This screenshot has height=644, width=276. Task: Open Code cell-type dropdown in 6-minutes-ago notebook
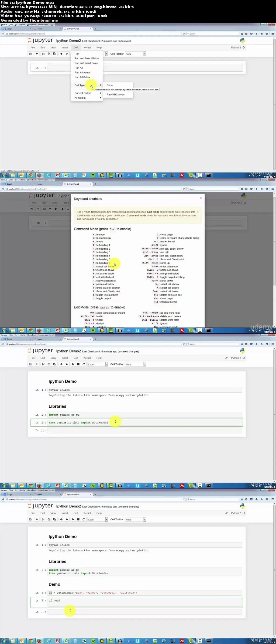(x=98, y=364)
